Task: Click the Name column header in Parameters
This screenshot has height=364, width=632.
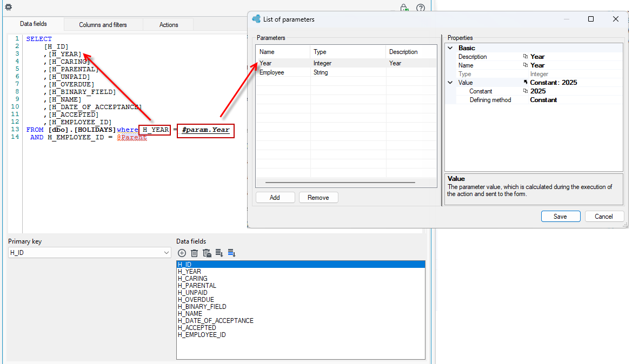Action: [283, 52]
